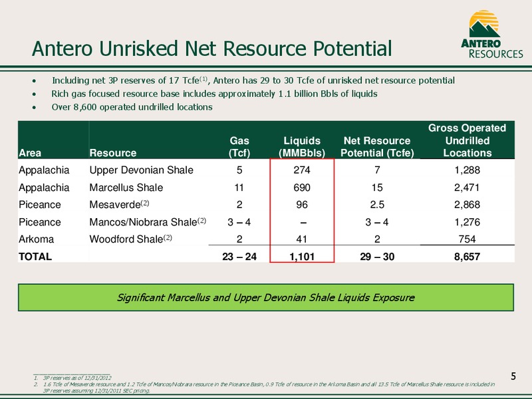532x399 pixels.
Task: Click the 'TOTAL' row label
Action: click(35, 257)
